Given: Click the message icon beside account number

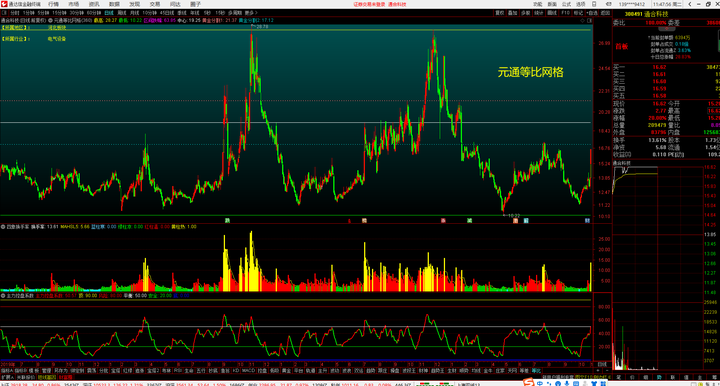Looking at the screenshot, I should pyautogui.click(x=609, y=4).
